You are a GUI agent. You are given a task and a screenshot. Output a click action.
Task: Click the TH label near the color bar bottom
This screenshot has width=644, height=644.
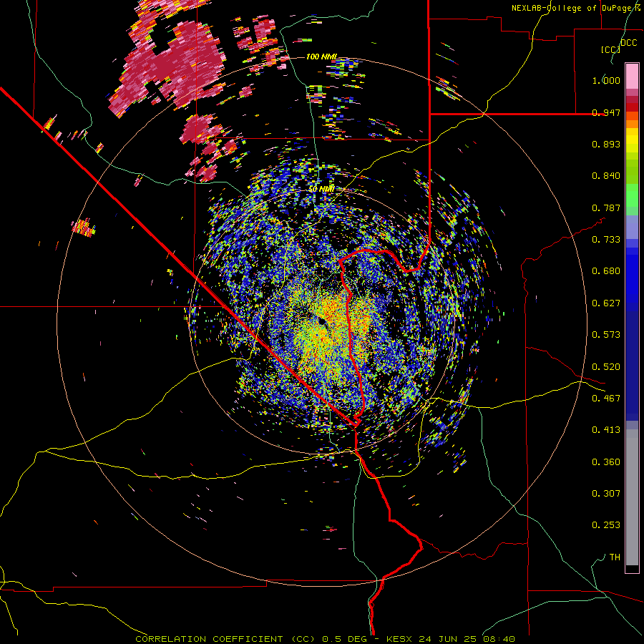coord(615,557)
